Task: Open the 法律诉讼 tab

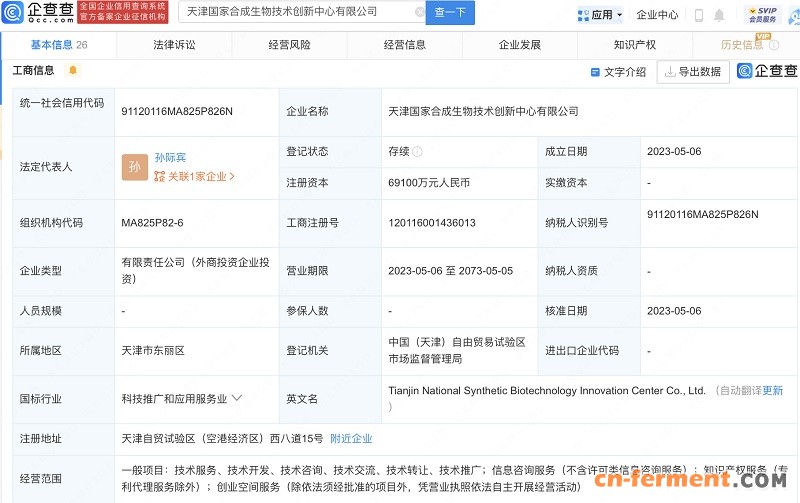Action: pos(174,45)
